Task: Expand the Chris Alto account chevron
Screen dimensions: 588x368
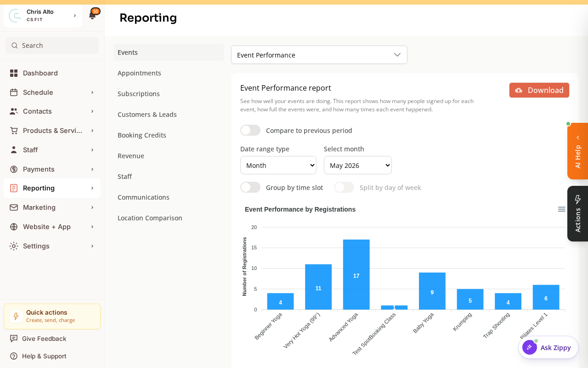Action: (x=75, y=16)
